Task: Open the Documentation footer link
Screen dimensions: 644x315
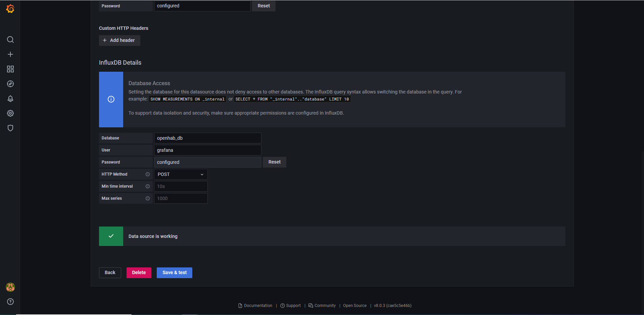Action: (x=255, y=306)
